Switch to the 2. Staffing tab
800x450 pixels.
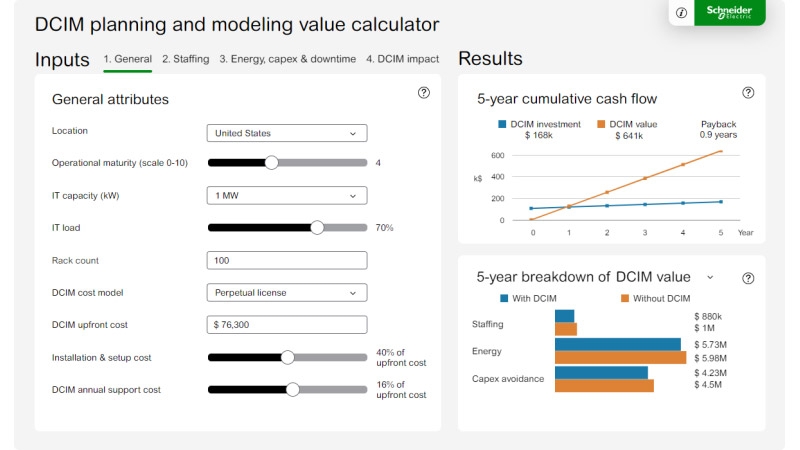[x=185, y=59]
